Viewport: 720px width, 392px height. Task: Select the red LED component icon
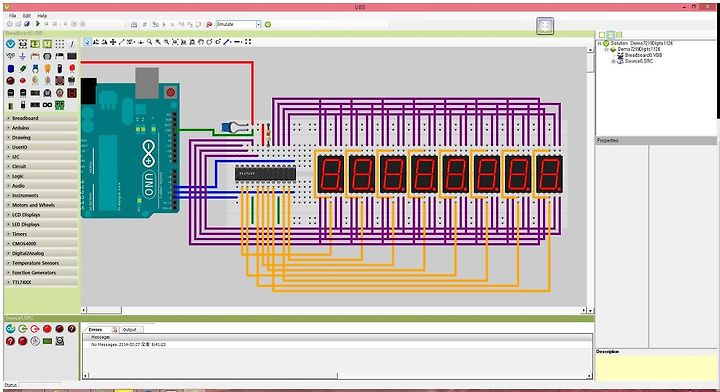pos(72,68)
